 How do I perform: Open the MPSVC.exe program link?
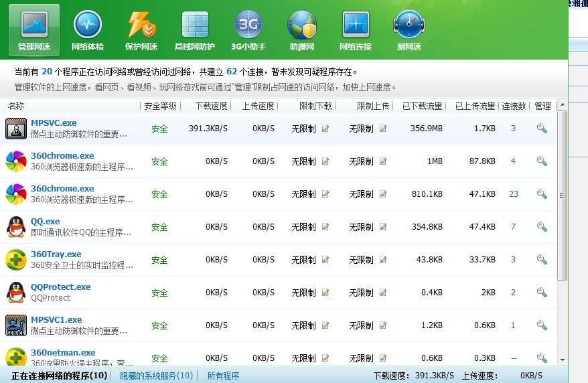tap(54, 123)
